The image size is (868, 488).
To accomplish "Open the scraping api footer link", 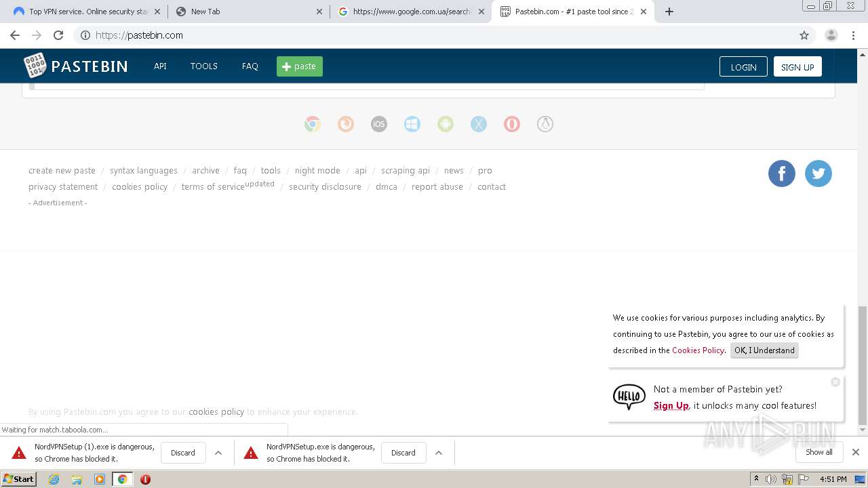I will [x=406, y=171].
